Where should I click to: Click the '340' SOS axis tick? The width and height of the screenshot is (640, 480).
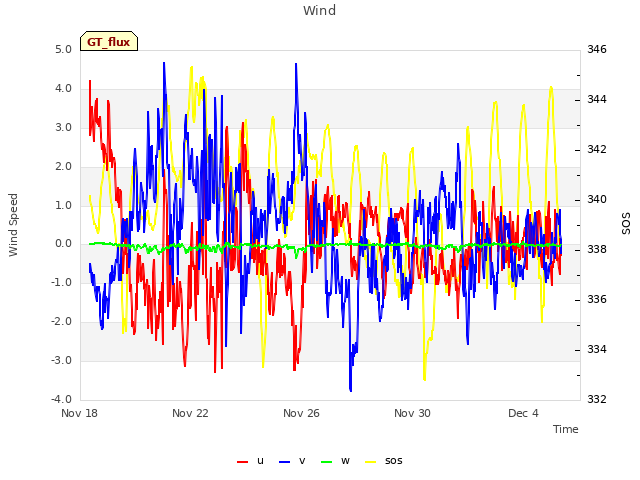(x=597, y=199)
